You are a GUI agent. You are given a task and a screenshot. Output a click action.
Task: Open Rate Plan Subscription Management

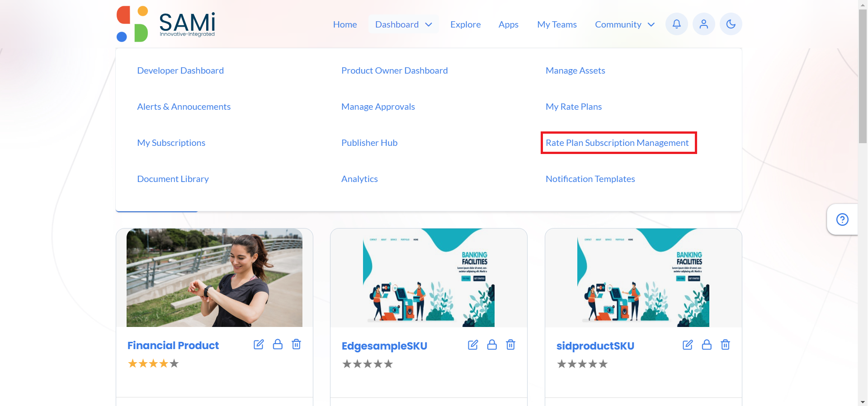617,143
